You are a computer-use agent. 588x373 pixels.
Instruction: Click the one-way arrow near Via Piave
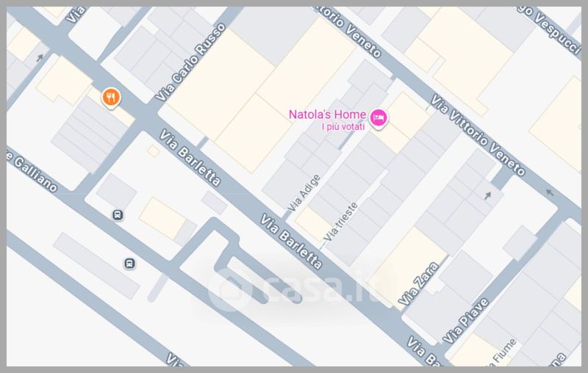(487, 195)
